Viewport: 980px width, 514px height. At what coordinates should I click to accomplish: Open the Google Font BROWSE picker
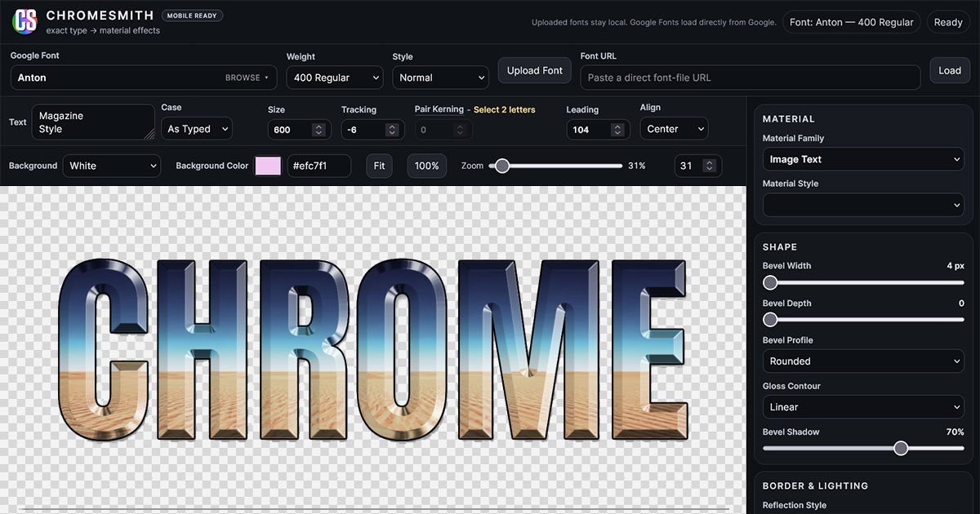(247, 78)
